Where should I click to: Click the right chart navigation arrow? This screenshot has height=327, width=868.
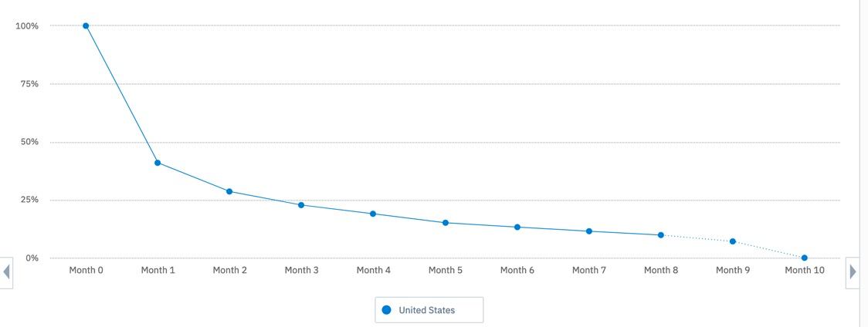(x=853, y=272)
